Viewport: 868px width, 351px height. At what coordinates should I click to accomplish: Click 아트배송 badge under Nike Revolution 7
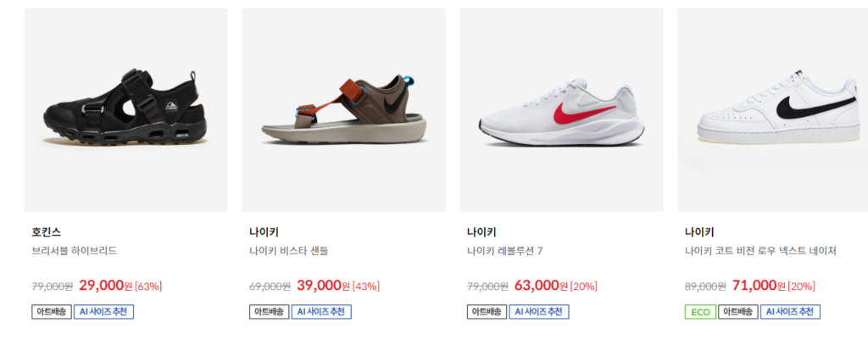coord(487,312)
